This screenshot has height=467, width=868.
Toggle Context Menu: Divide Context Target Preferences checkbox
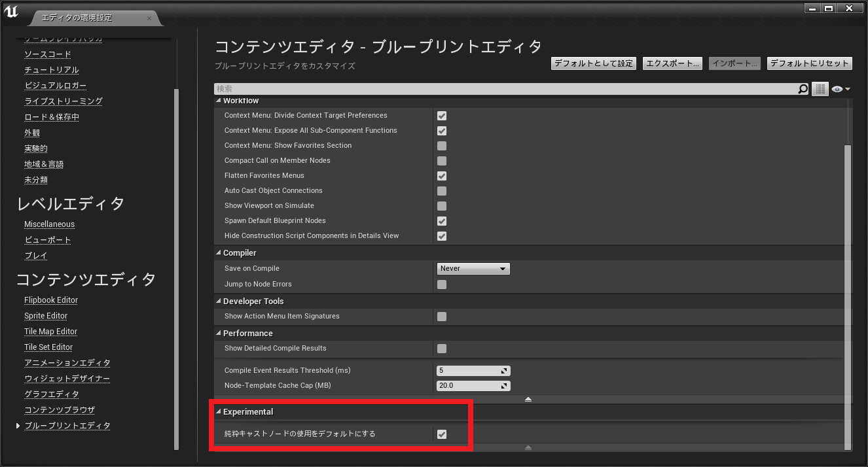442,115
